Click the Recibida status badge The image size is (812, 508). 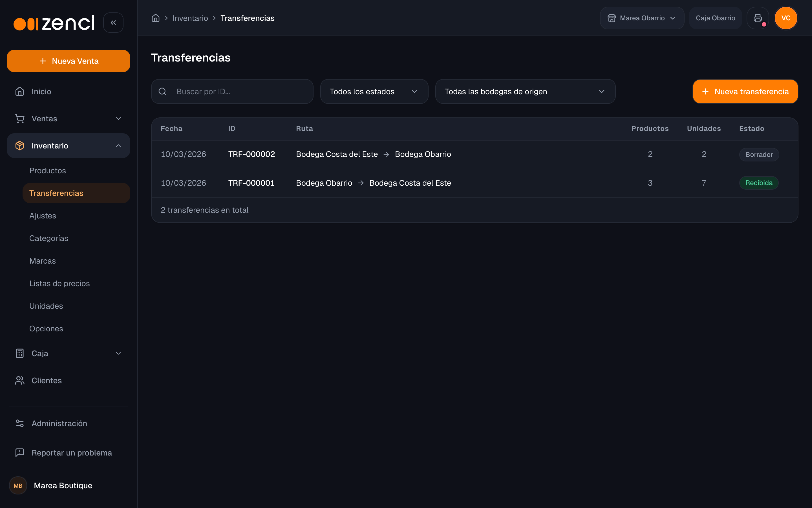(x=759, y=183)
